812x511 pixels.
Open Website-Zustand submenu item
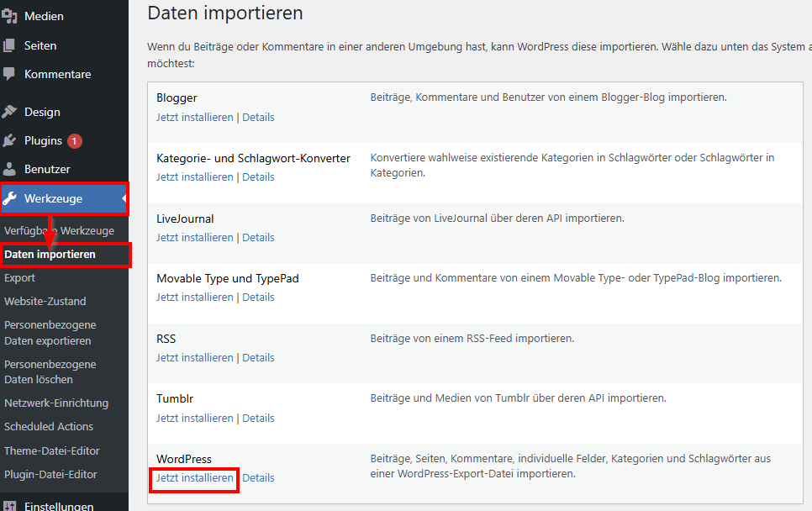45,302
